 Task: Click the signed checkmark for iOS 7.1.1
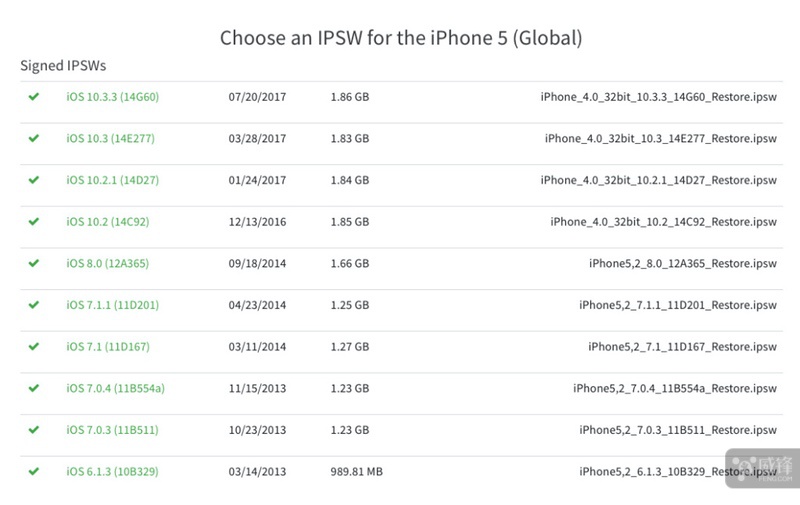tap(34, 304)
